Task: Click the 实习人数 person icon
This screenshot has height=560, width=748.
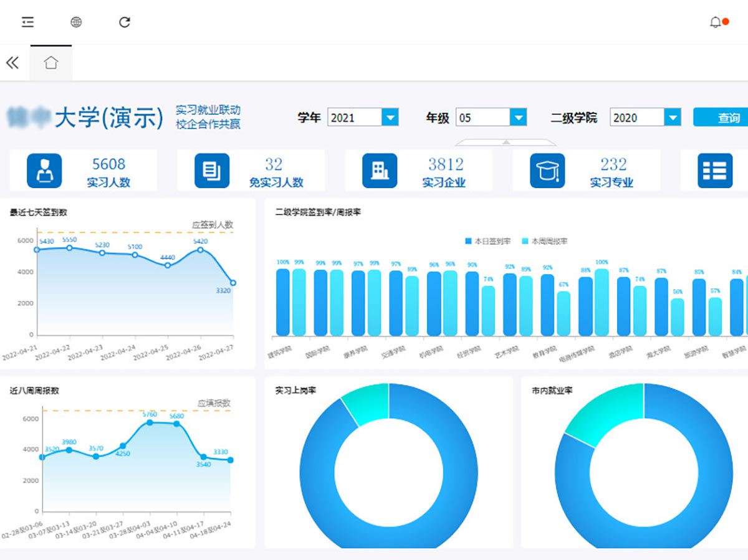Action: (x=44, y=171)
